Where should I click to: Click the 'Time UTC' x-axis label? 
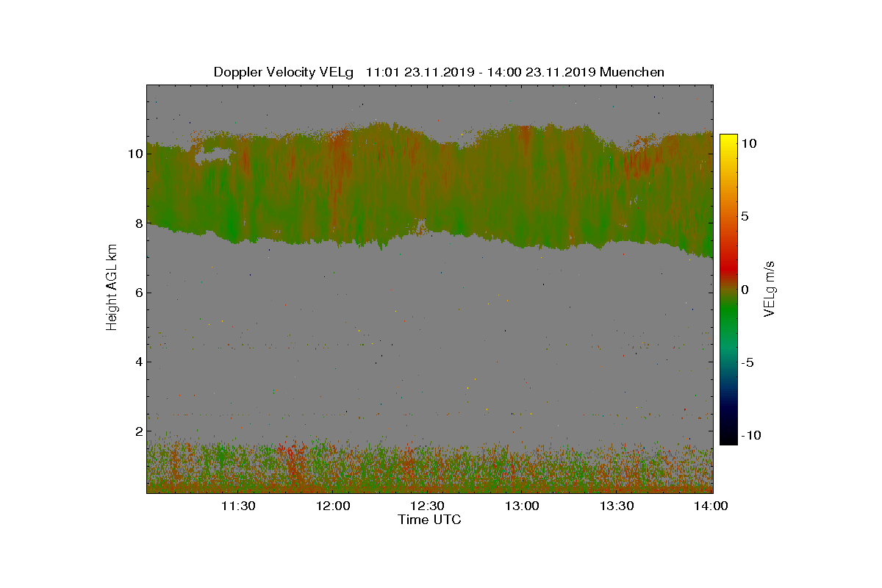(x=430, y=520)
